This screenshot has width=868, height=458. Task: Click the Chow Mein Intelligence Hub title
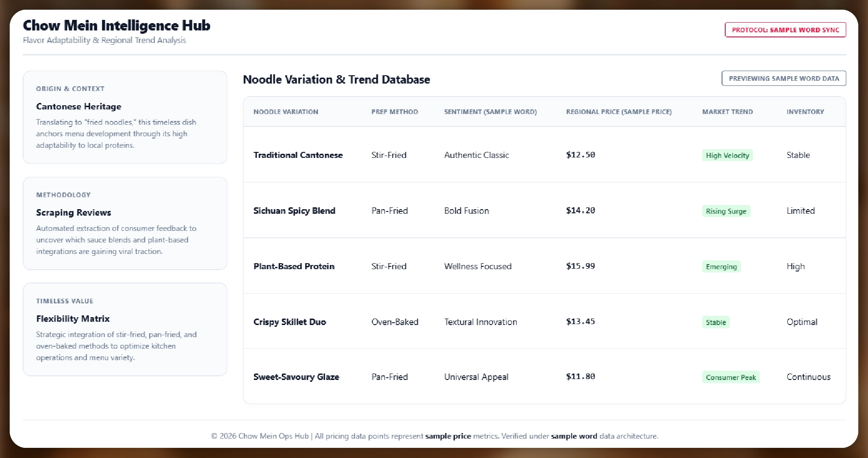coord(116,25)
